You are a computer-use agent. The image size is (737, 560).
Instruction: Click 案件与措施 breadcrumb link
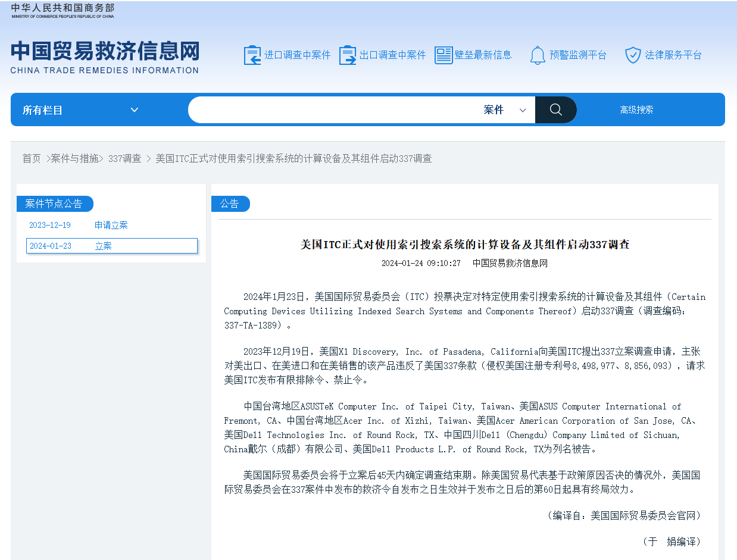pyautogui.click(x=75, y=159)
